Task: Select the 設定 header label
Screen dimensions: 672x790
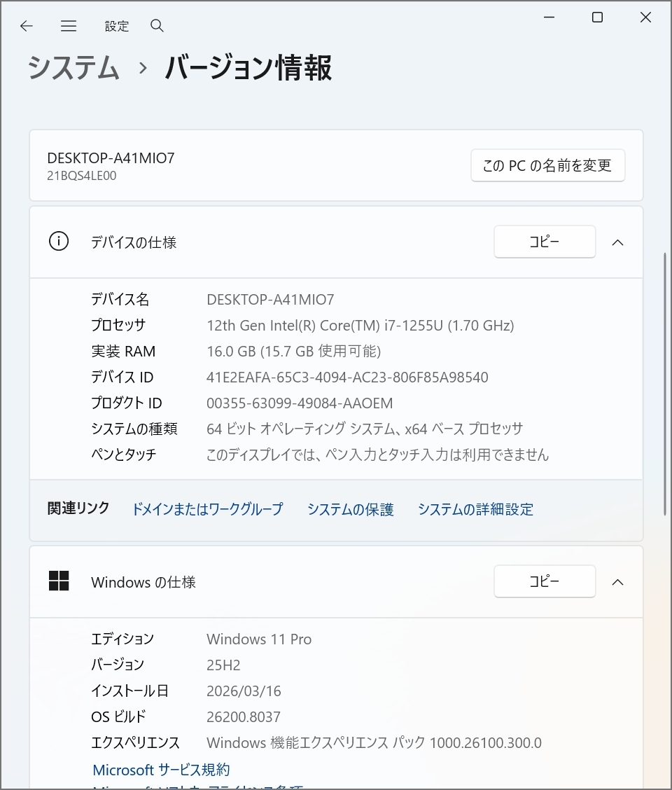Action: click(x=117, y=26)
